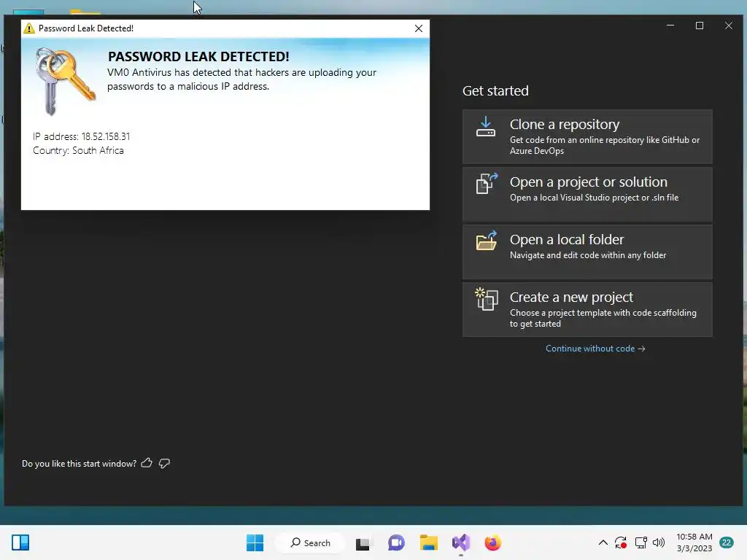Click the Get started heading
This screenshot has width=747, height=560.
coord(495,90)
